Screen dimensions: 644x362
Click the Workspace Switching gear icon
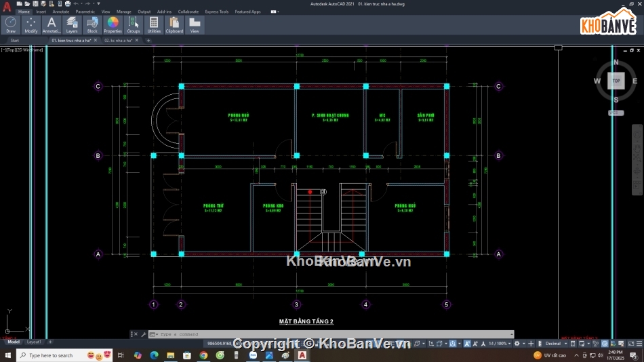click(x=517, y=344)
